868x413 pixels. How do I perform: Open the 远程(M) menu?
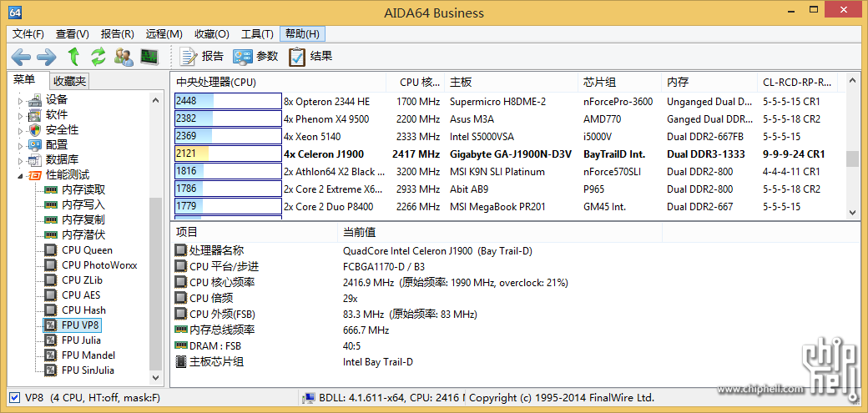pos(164,33)
